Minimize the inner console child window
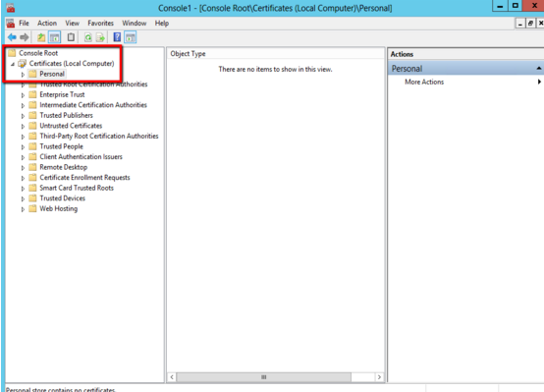This screenshot has width=544, height=392. 519,24
